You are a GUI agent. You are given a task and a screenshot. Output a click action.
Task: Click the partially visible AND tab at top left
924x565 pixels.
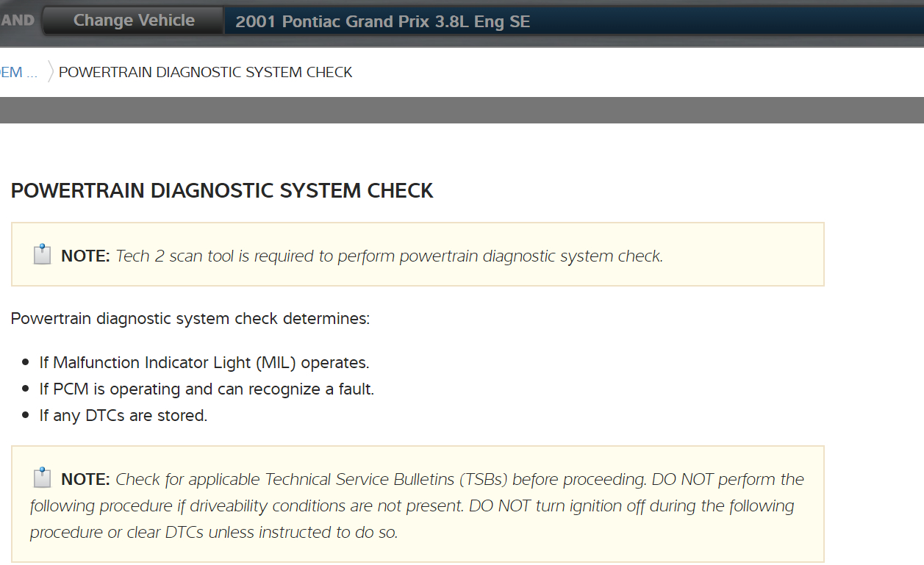tap(18, 21)
